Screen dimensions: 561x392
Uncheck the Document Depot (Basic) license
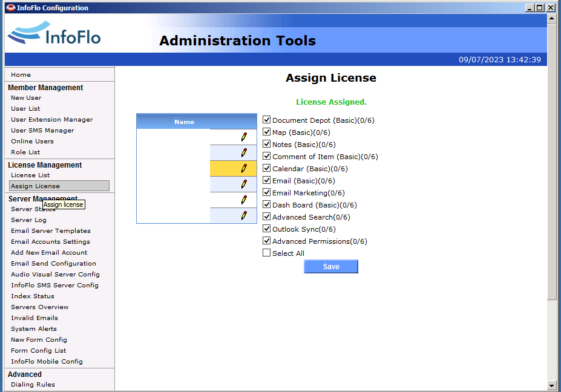coord(267,120)
